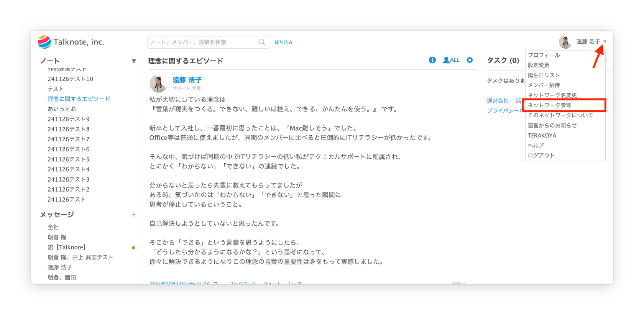Click 遠藤 浩子's post avatar photo
This screenshot has width=644, height=315.
(158, 84)
